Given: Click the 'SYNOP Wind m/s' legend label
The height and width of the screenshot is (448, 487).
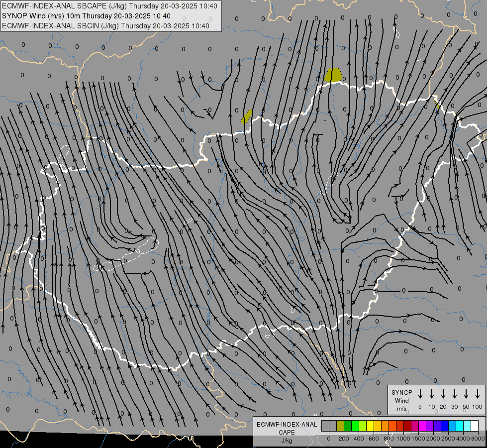Looking at the screenshot, I should pyautogui.click(x=401, y=400).
